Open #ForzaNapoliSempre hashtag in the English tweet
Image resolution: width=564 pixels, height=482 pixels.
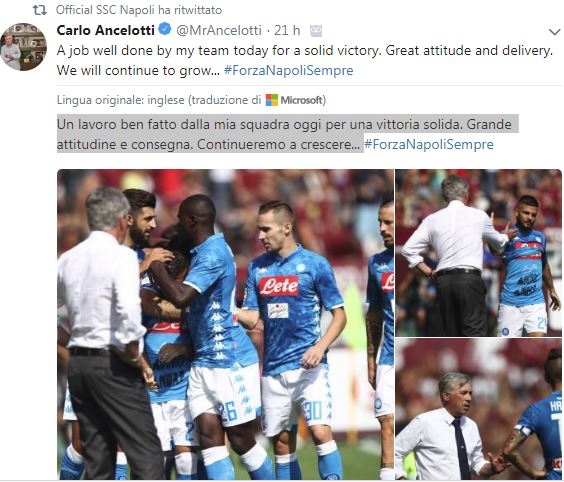tap(288, 70)
